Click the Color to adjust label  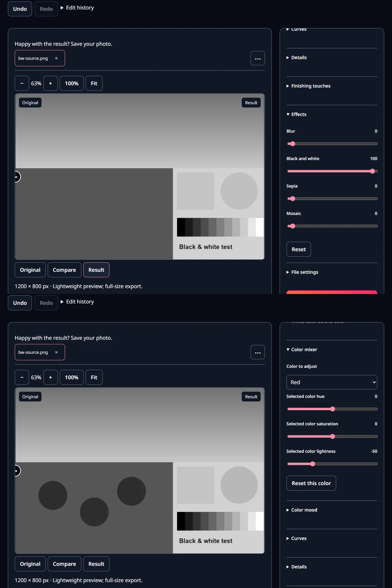(x=302, y=366)
